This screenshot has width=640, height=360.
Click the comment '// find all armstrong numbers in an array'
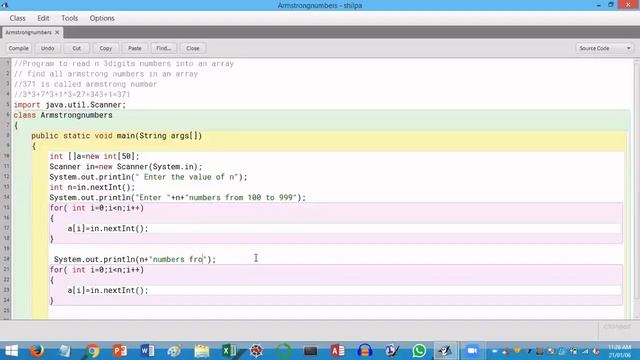106,74
